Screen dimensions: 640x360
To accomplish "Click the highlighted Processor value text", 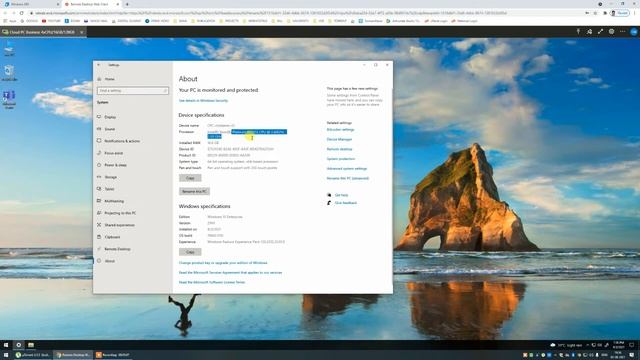I will (247, 134).
